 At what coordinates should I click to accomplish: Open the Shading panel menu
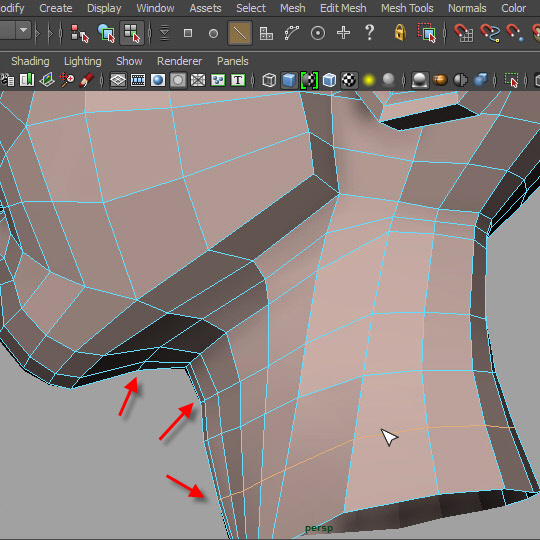[x=30, y=61]
